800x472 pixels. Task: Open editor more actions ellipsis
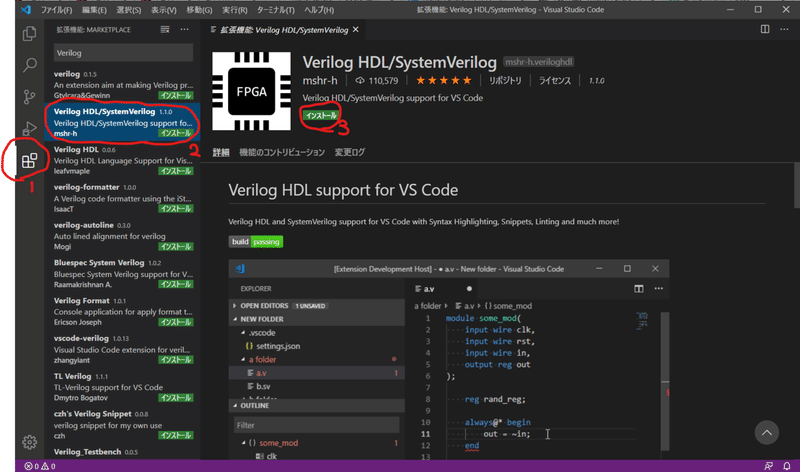coord(784,29)
